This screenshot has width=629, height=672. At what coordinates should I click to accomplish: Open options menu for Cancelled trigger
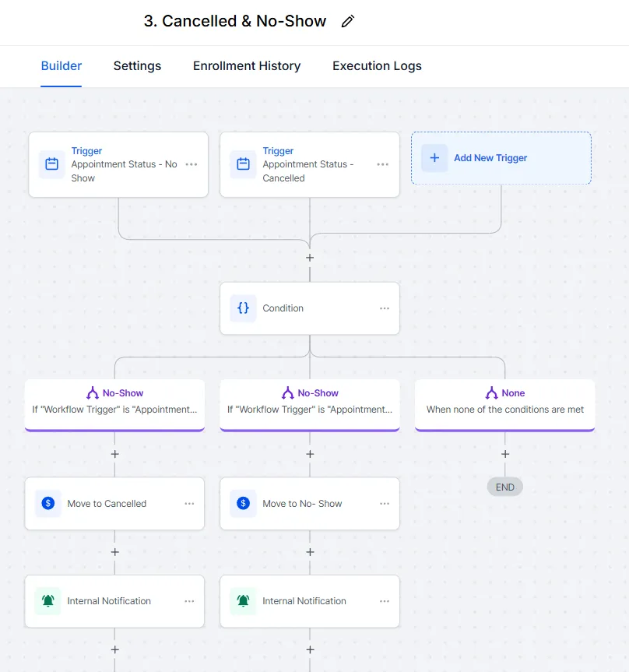[x=383, y=164]
